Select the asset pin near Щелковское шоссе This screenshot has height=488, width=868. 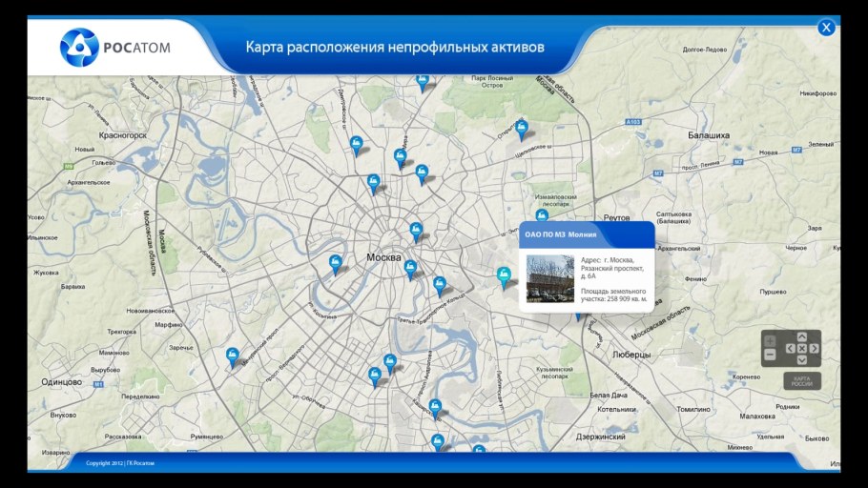(x=521, y=129)
